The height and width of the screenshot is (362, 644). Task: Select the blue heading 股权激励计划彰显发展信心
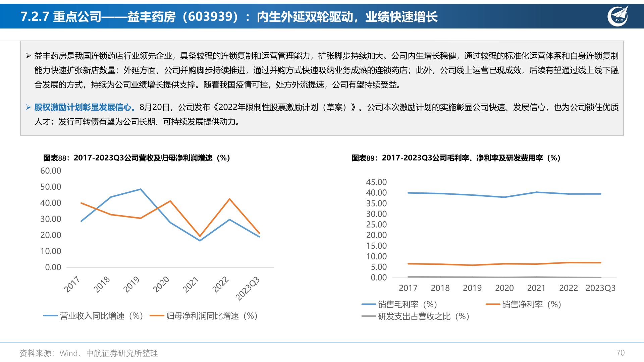[x=85, y=107]
